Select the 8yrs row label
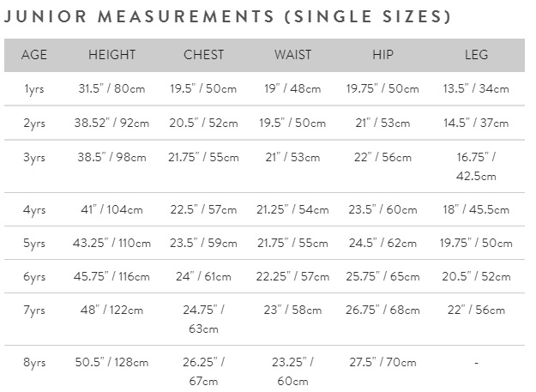This screenshot has width=536, height=392. tap(34, 362)
